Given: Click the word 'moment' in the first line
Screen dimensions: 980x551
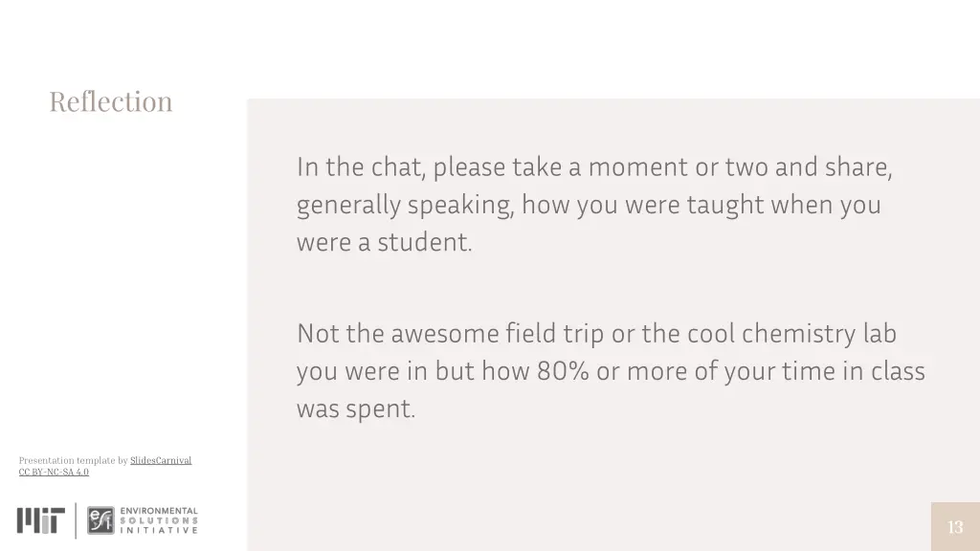Looking at the screenshot, I should click(637, 167).
